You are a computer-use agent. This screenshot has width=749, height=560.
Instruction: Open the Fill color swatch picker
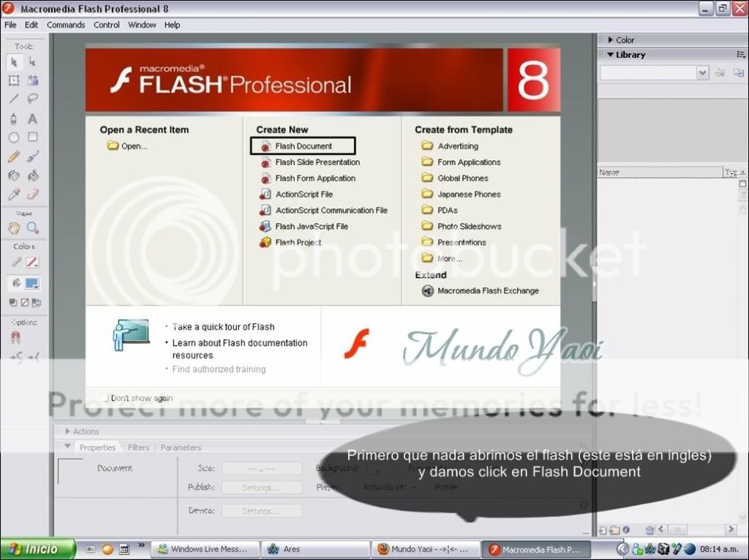(31, 282)
